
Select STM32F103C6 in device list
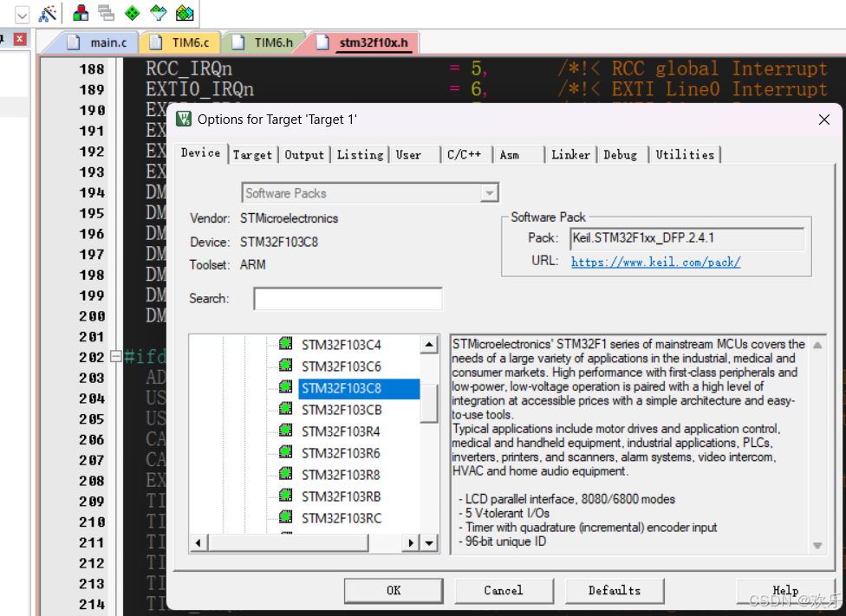point(342,366)
